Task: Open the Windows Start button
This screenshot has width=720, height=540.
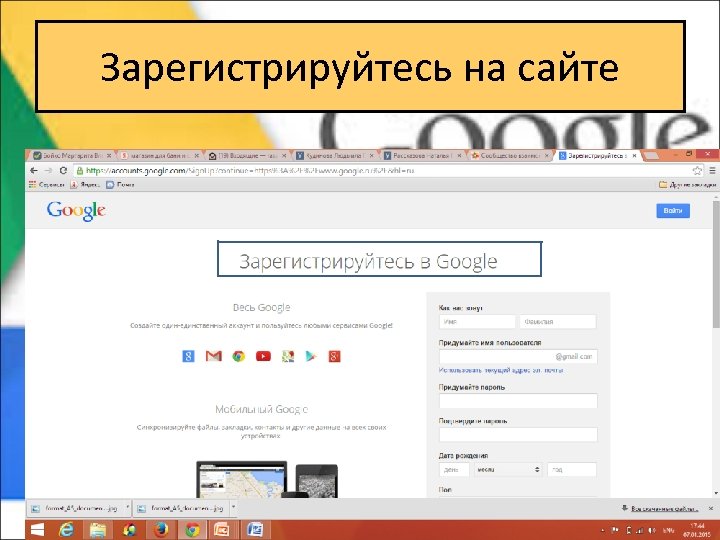Action: (x=37, y=530)
